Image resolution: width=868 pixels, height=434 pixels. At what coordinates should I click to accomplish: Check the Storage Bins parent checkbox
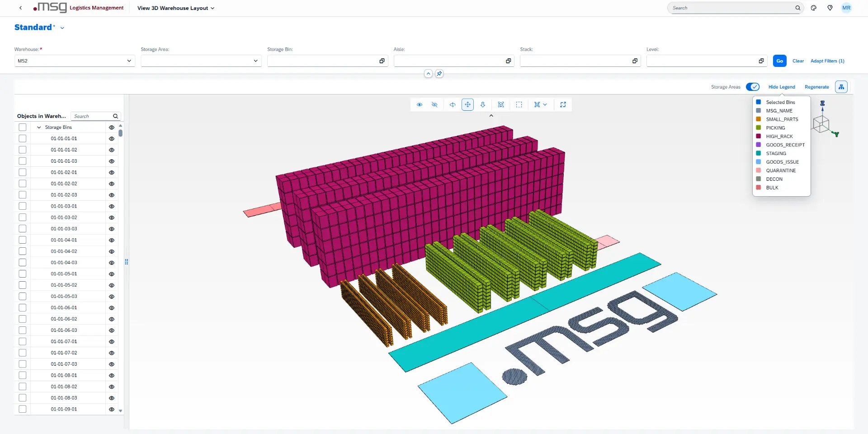tap(23, 127)
